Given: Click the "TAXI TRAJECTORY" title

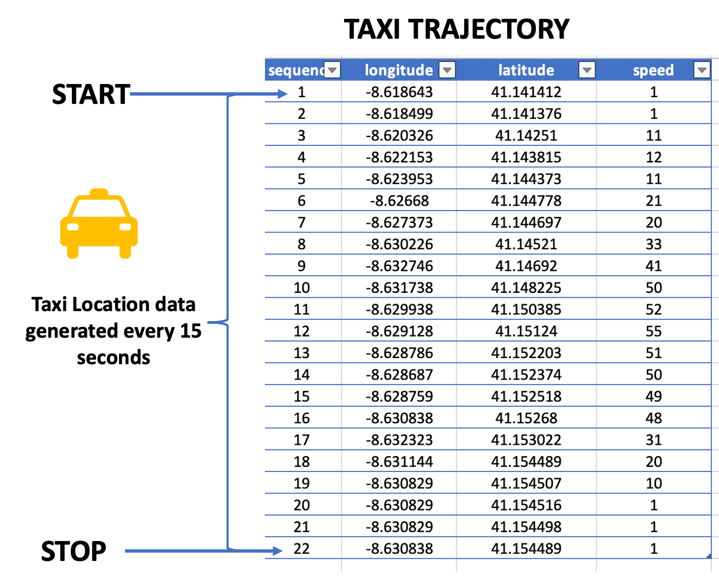Looking at the screenshot, I should click(x=456, y=29).
